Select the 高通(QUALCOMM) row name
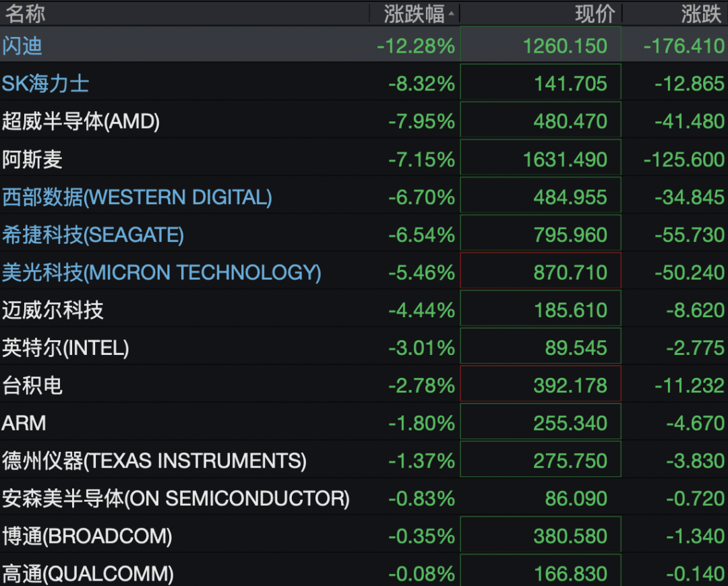 tap(88, 574)
